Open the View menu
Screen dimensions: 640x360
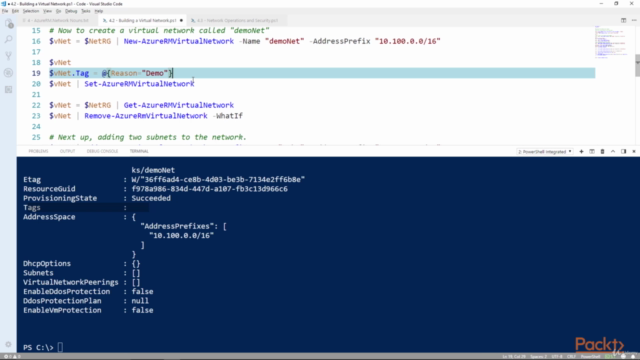(47, 11)
